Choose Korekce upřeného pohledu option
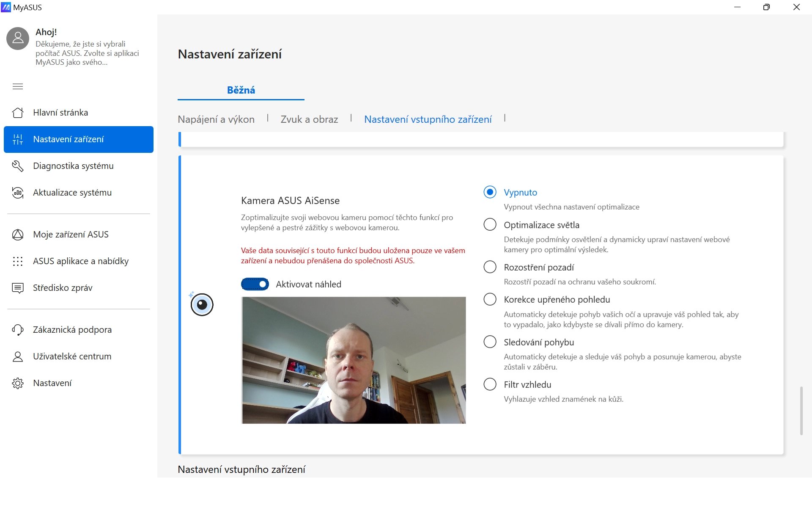 point(490,299)
